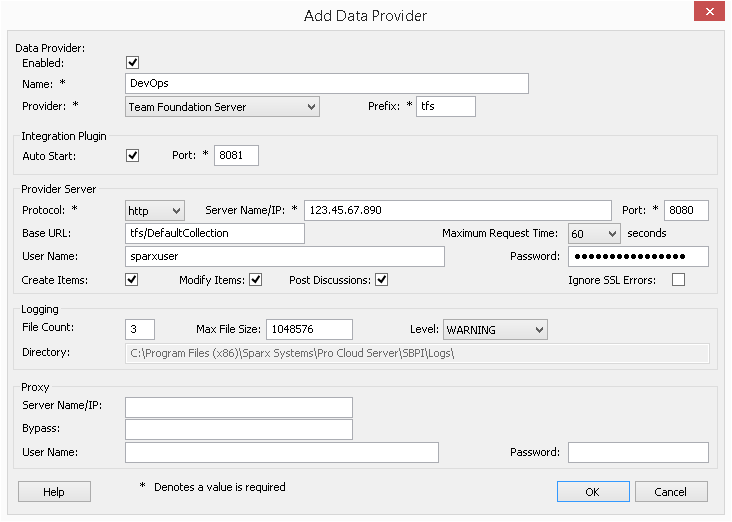Click the Prefix field with tfs
732x522 pixels.
pyautogui.click(x=445, y=106)
